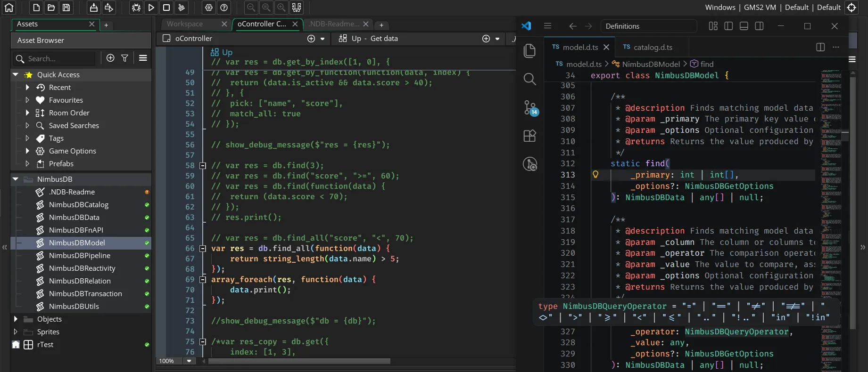
Task: Open the VS Code Explorer view
Action: click(530, 51)
